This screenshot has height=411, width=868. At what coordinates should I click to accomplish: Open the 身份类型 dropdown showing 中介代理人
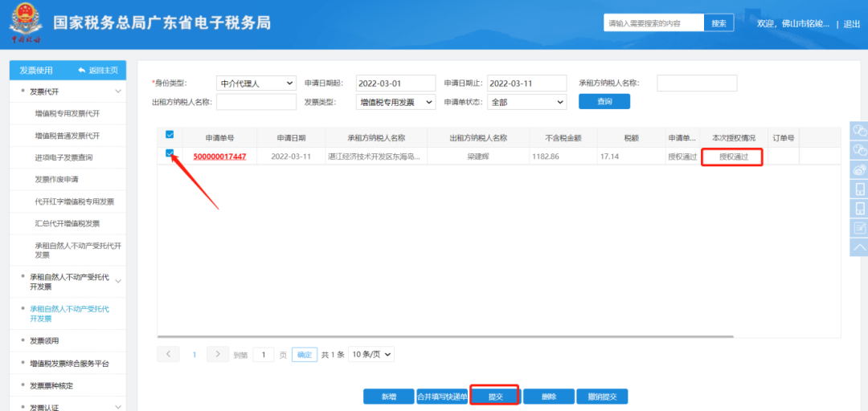pyautogui.click(x=256, y=83)
